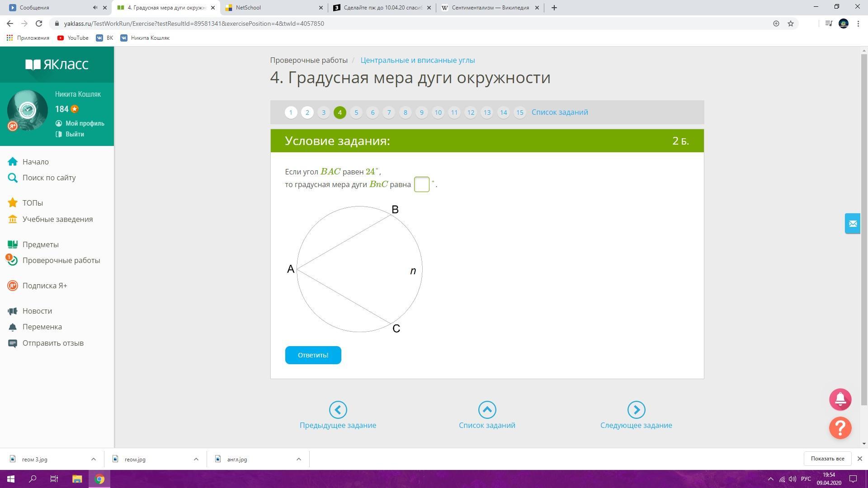Click the next task arrow icon

(636, 410)
